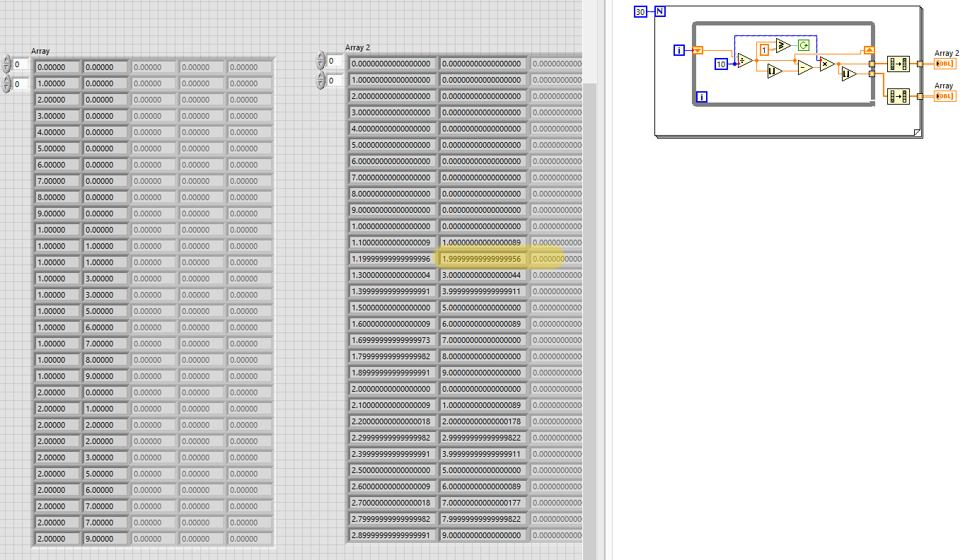Click the green loop condition terminal
This screenshot has height=560, width=965.
[804, 46]
